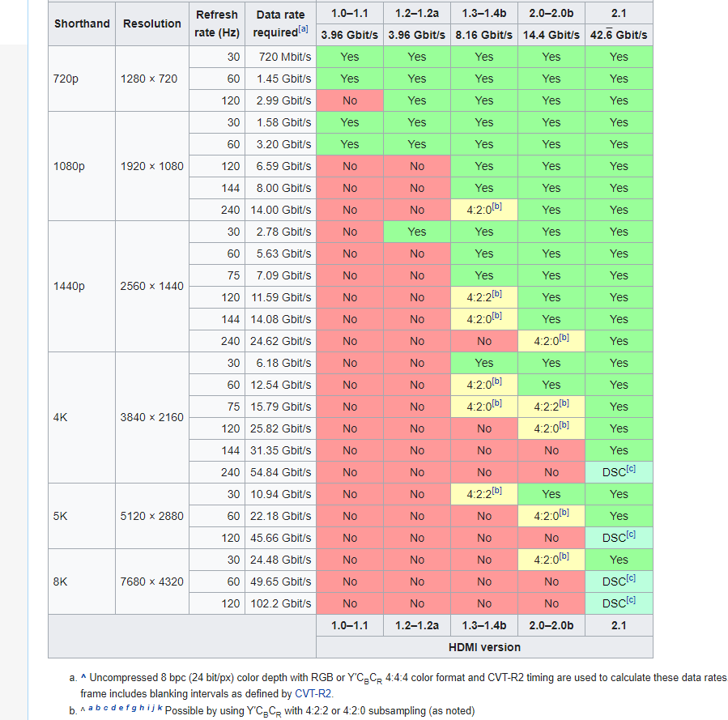Click the 2560 × 1440 resolution cell
The height and width of the screenshot is (720, 728).
coord(151,286)
